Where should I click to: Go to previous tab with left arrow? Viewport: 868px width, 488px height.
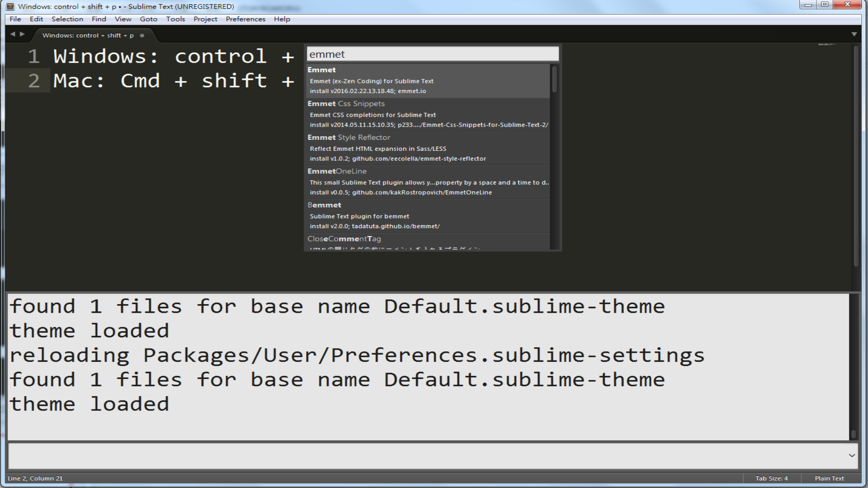(13, 34)
